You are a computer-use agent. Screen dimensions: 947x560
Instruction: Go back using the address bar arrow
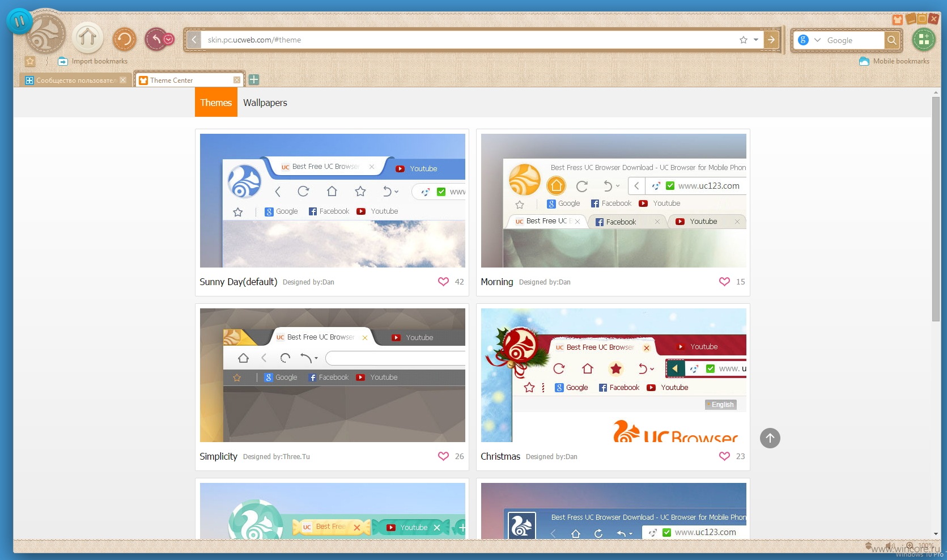(x=194, y=40)
